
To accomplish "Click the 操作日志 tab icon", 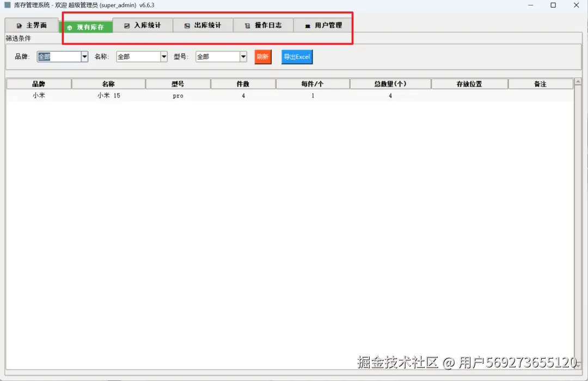I will pos(247,26).
